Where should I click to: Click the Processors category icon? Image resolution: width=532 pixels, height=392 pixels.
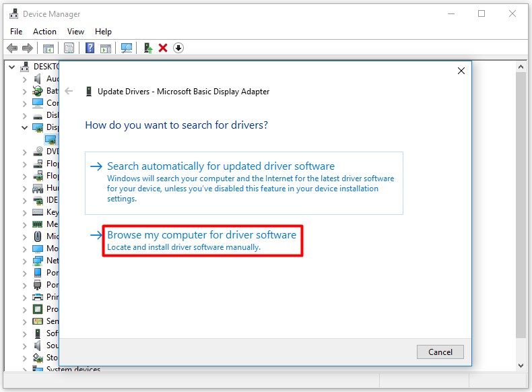38,309
